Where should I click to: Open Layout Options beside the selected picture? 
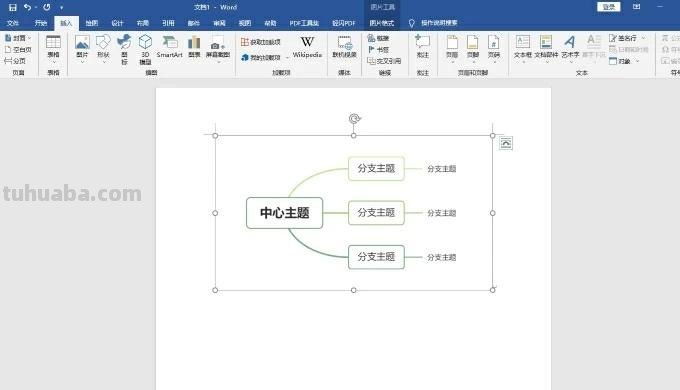click(x=506, y=143)
